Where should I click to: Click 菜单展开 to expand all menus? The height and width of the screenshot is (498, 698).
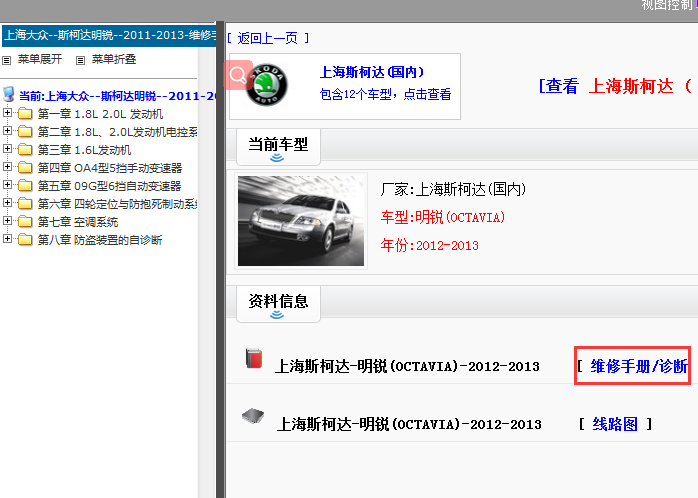40,59
